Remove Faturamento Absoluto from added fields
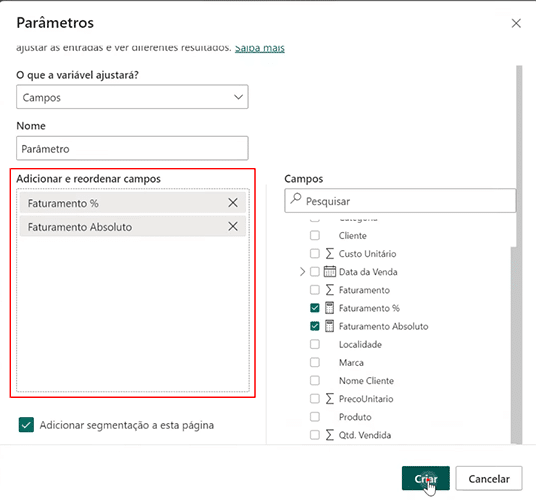Viewport: 536px width, 500px height. (233, 226)
